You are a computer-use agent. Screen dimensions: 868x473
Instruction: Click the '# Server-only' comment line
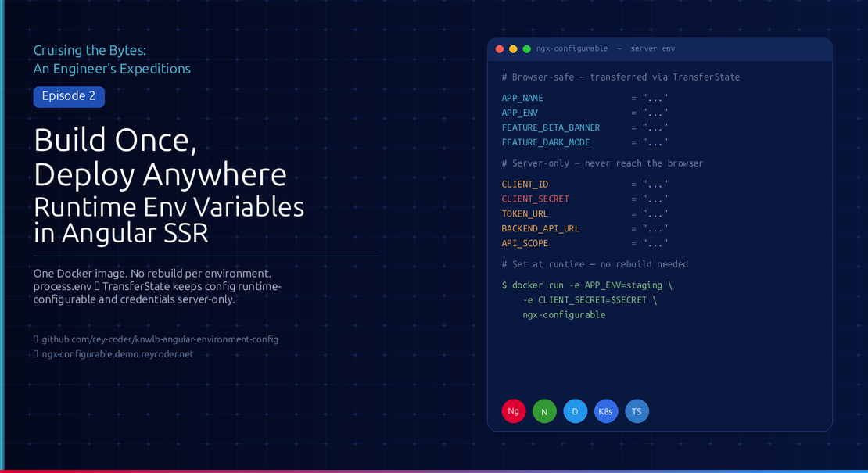602,163
